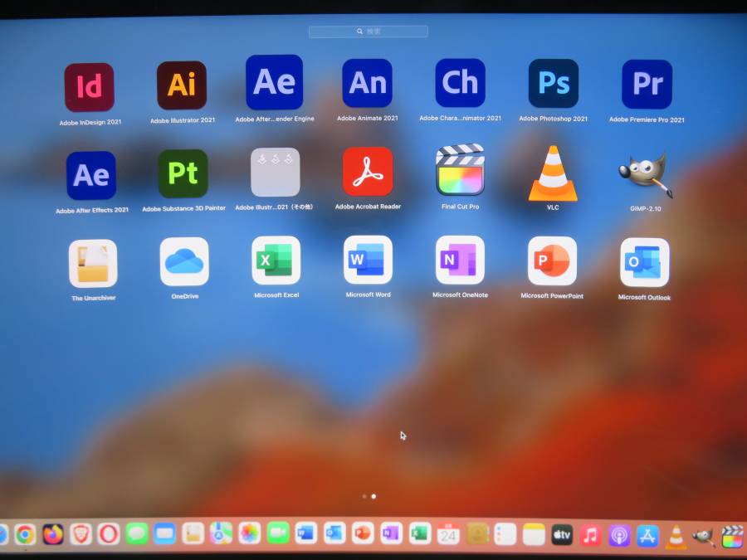
Task: Open Music app in the Dock
Action: (590, 536)
